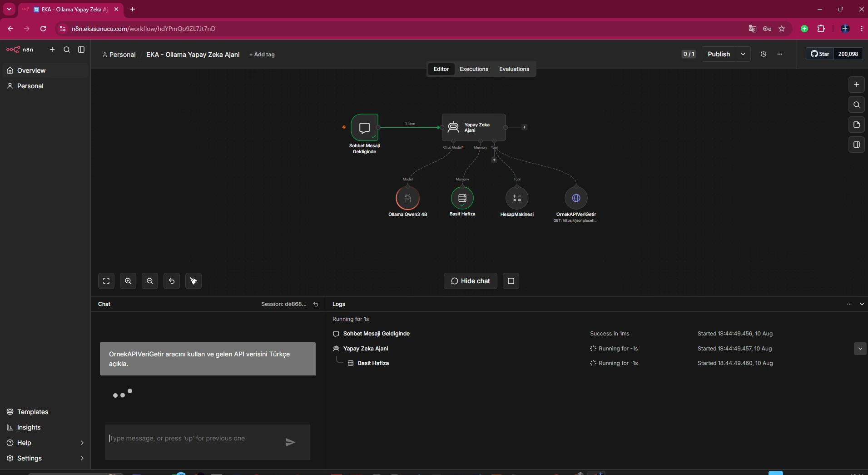
Task: Click the zoom in icon
Action: point(128,281)
